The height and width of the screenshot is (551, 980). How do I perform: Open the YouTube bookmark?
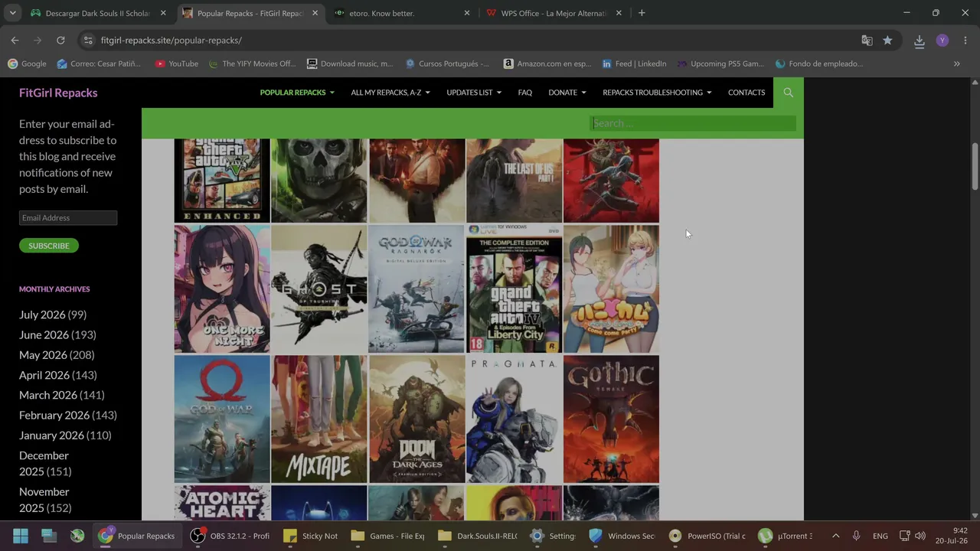(176, 64)
